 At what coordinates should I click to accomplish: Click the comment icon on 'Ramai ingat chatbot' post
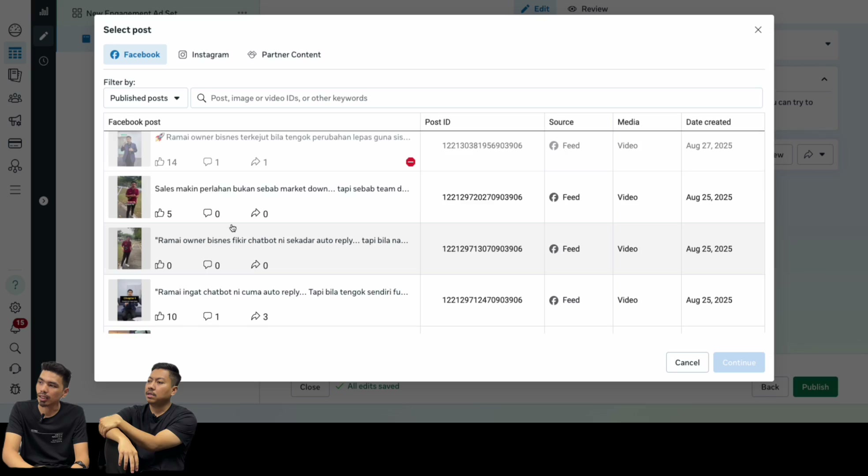(x=207, y=316)
